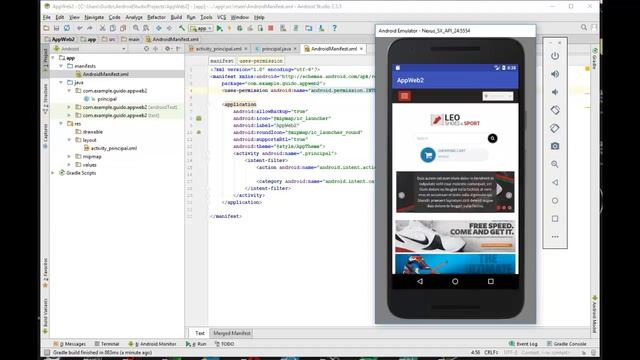Click the Cut scissors icon
Image resolution: width=640 pixels, height=360 pixels.
coord(102,28)
